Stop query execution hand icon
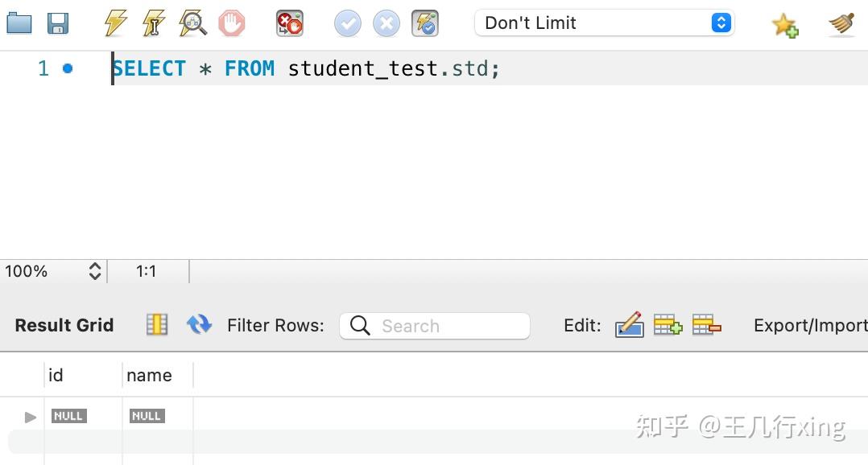The height and width of the screenshot is (465, 868). click(x=231, y=24)
